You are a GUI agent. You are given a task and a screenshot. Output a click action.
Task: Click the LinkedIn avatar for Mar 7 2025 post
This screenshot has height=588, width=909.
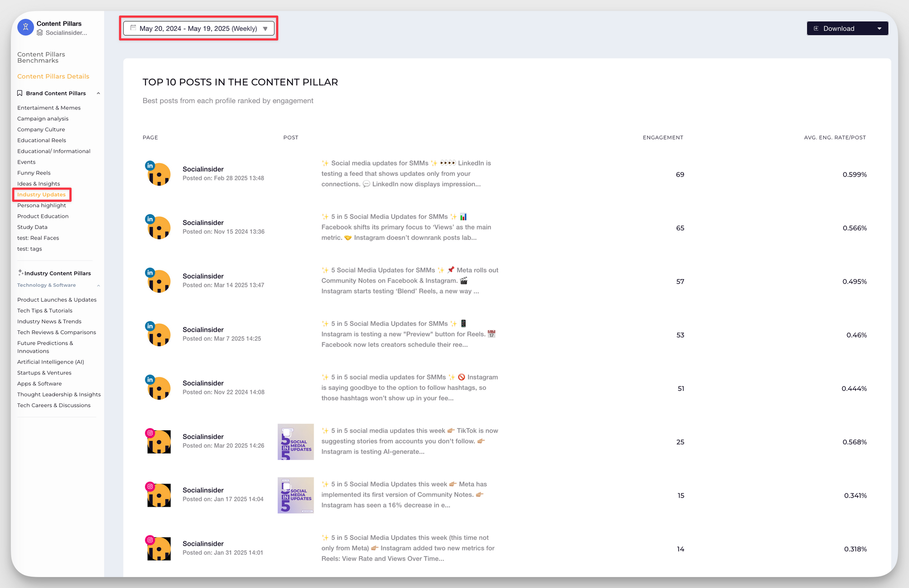point(158,334)
